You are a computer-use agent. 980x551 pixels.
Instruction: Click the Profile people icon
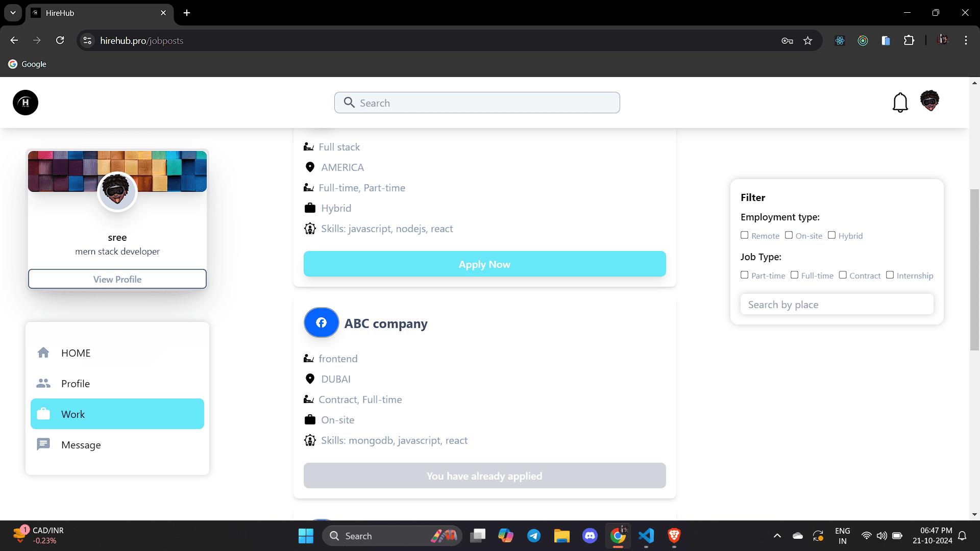(x=43, y=383)
